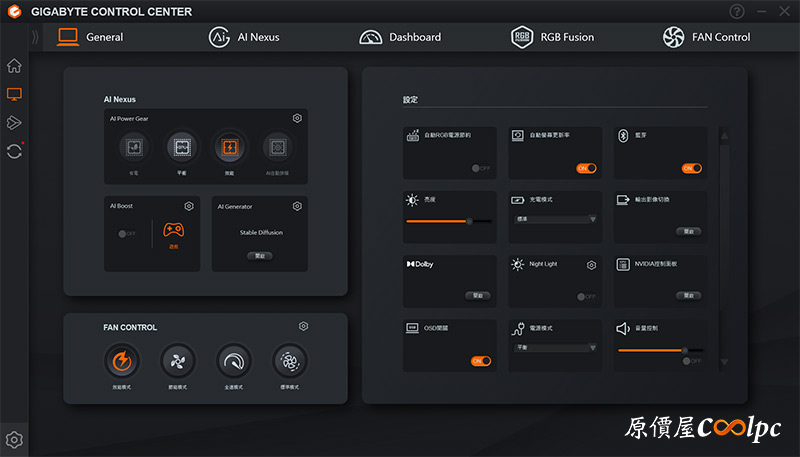Viewport: 800px width, 457px height.
Task: Launch Stable Diffusion with the AI Generator button
Action: [260, 256]
